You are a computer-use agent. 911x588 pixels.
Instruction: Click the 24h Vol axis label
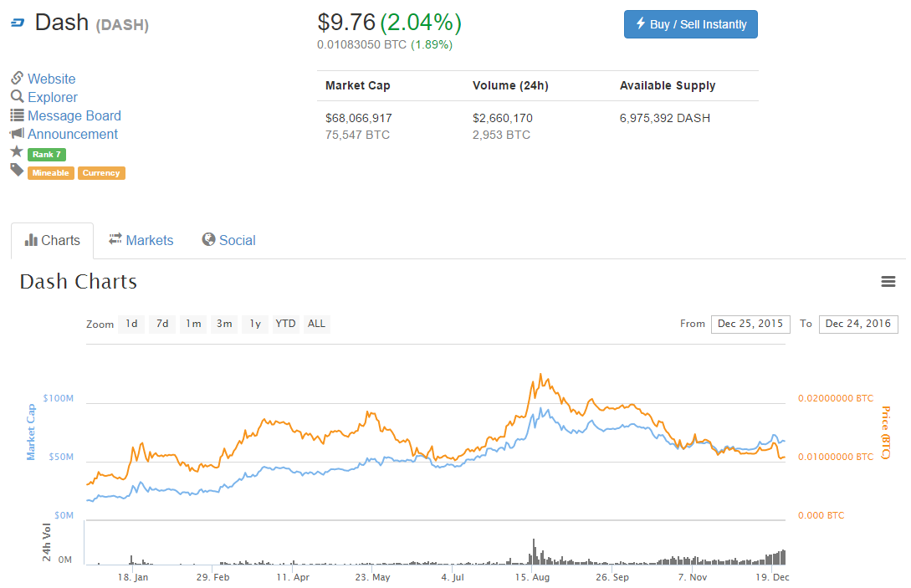coord(47,543)
